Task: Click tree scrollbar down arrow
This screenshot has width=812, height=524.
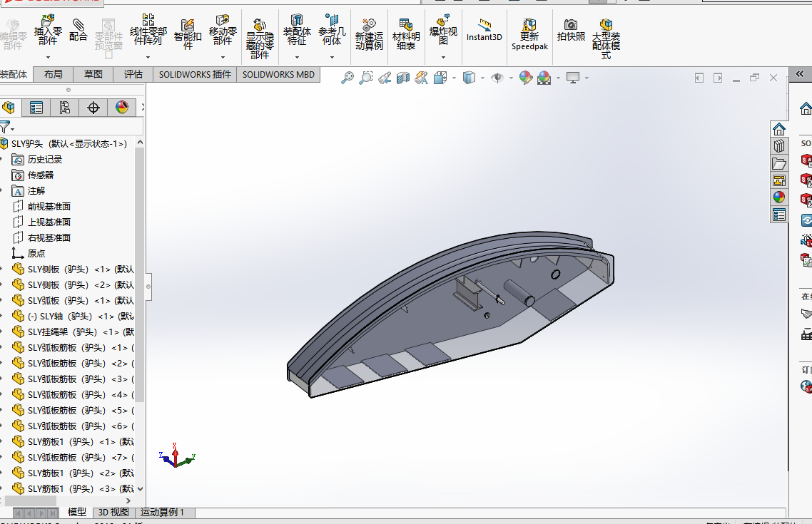Action: pyautogui.click(x=140, y=488)
